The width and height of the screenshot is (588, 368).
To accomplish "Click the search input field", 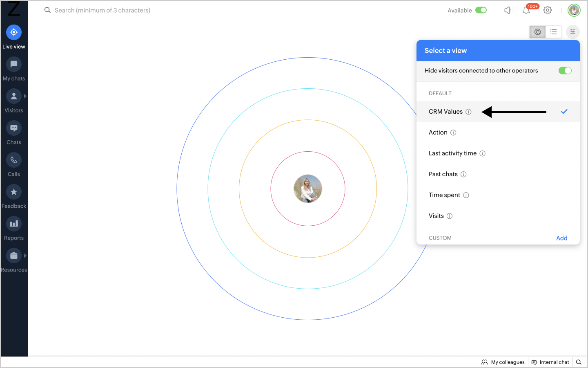I will [102, 10].
